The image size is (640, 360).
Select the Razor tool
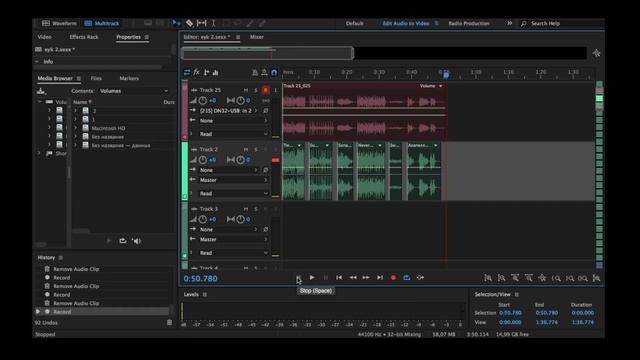click(x=189, y=23)
